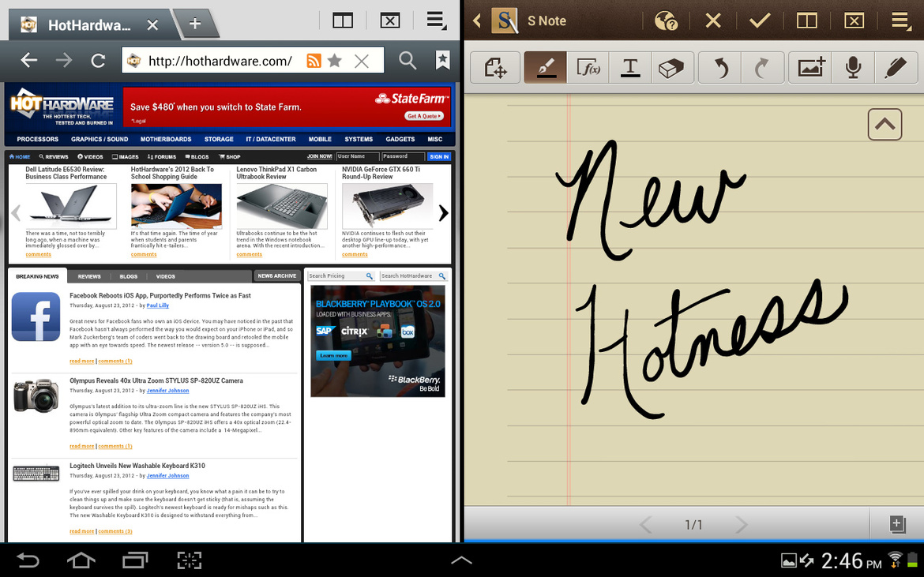Screen dimensions: 924x577
Task: Go to next note page
Action: coord(742,524)
